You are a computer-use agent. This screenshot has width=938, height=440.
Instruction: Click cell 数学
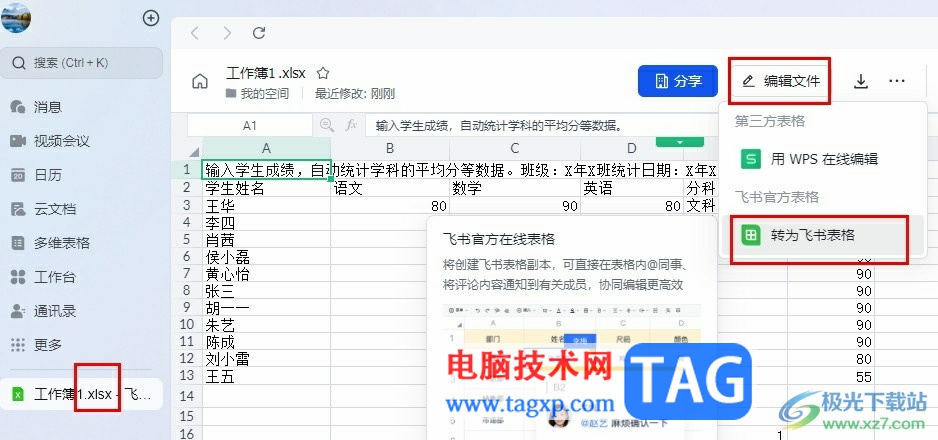click(x=515, y=188)
